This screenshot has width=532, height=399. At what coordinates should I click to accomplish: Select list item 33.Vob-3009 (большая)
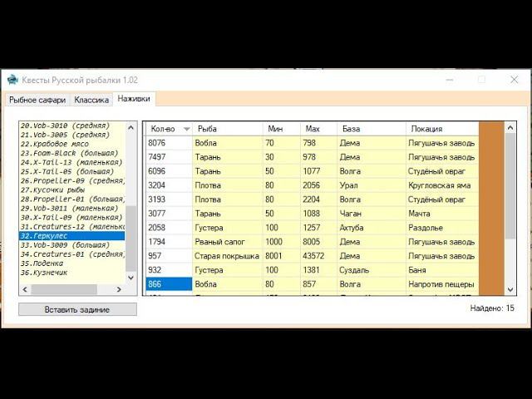tap(72, 244)
